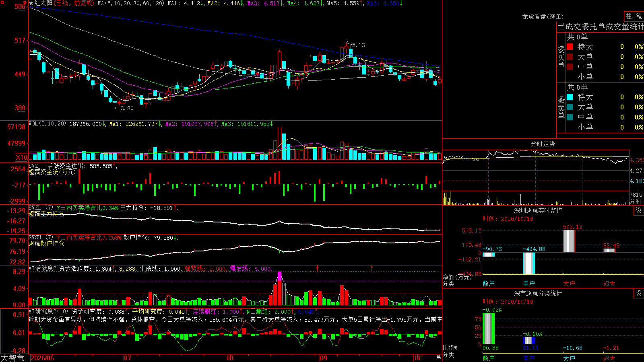Screen dimensions: 644x362
Task: Click the lock icon at bottom of chart
Action: click(x=439, y=357)
